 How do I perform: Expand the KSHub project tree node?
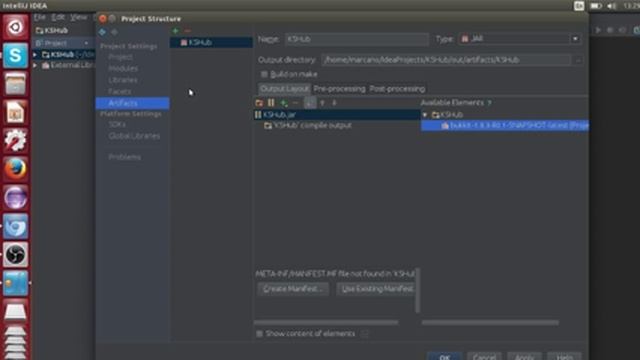[35, 54]
